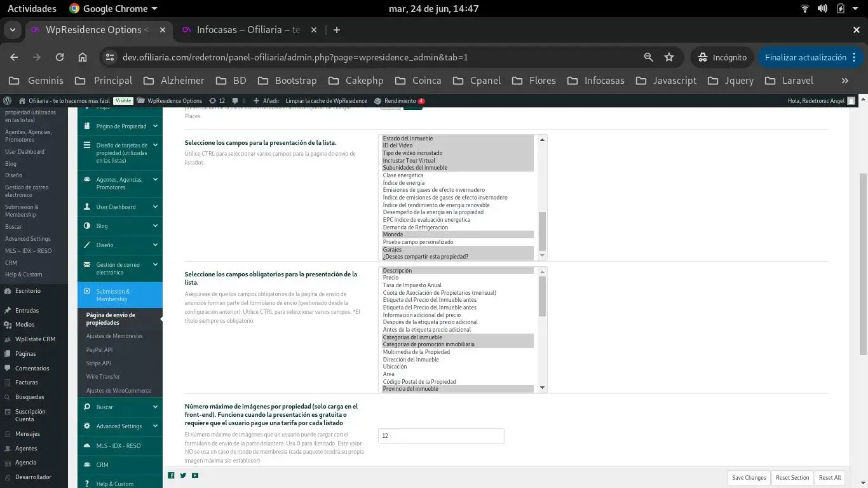Click the Reset Section button

click(x=792, y=478)
